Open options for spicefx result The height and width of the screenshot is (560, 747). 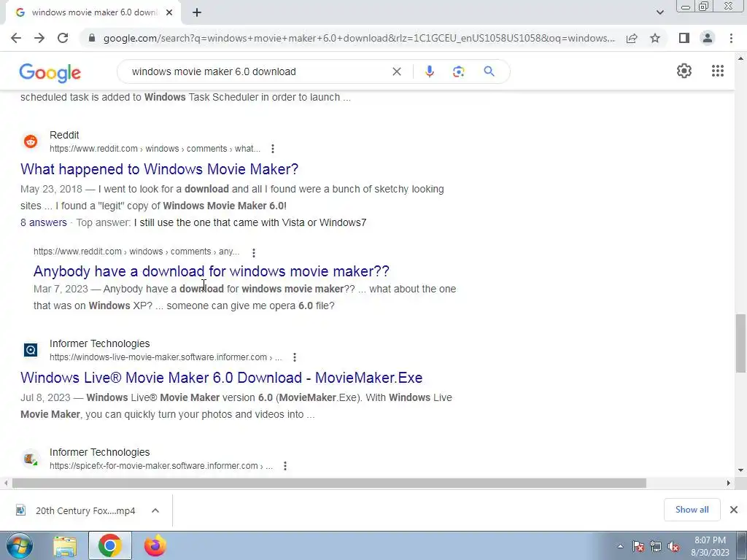click(285, 466)
